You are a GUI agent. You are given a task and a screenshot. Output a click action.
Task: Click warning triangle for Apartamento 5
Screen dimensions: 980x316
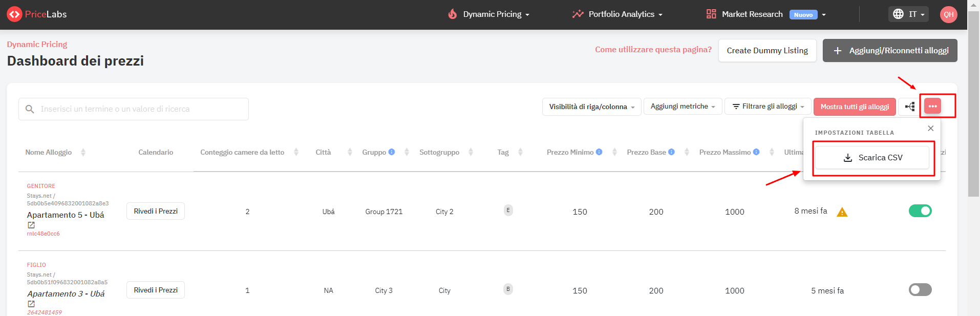point(842,212)
